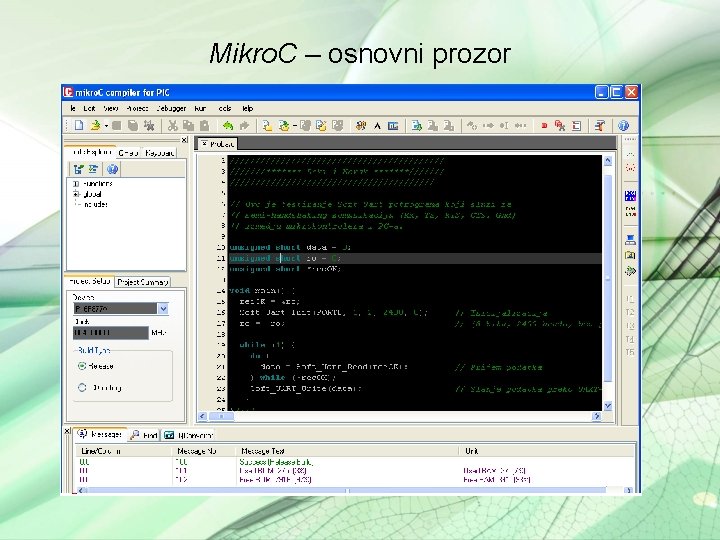Click the Success (Release build) message row
This screenshot has width=720, height=540.
coord(354,462)
